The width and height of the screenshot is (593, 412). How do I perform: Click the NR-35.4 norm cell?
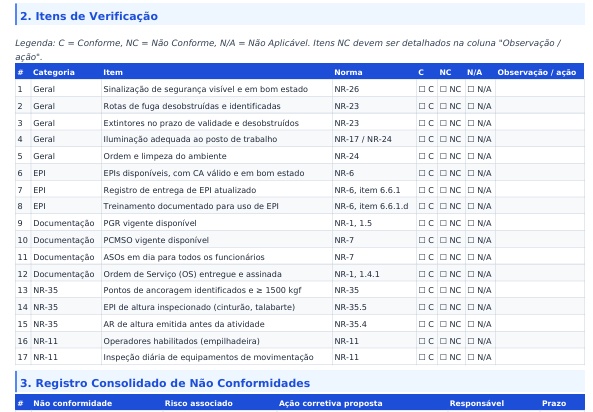click(x=374, y=324)
